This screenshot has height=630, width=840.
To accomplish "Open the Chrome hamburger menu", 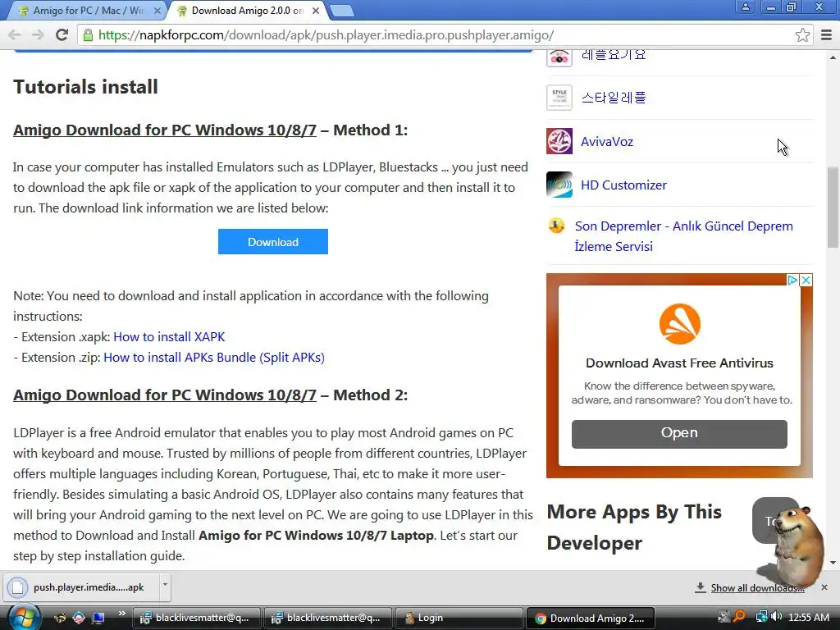I will pyautogui.click(x=827, y=35).
